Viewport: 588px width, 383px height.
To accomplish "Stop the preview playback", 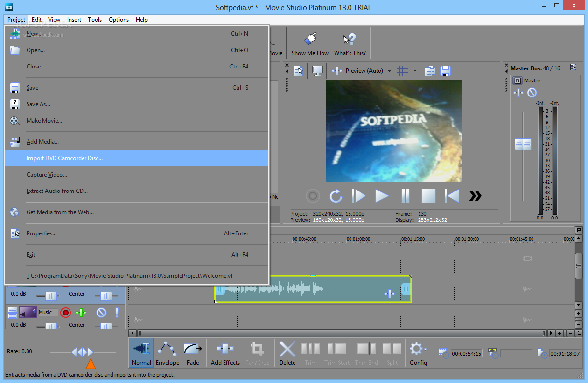I will (429, 196).
